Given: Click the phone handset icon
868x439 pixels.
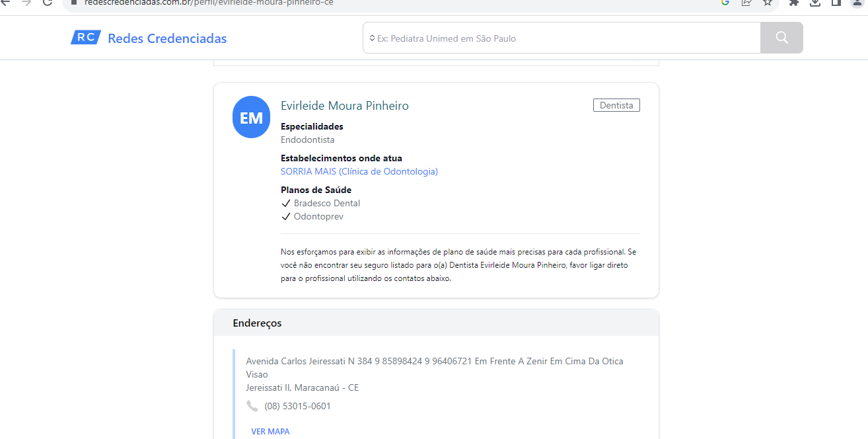Looking at the screenshot, I should 252,406.
